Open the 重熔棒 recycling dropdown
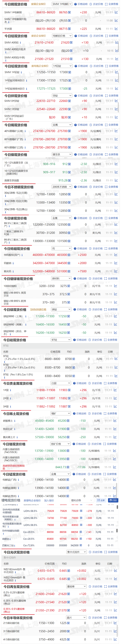 77,586
